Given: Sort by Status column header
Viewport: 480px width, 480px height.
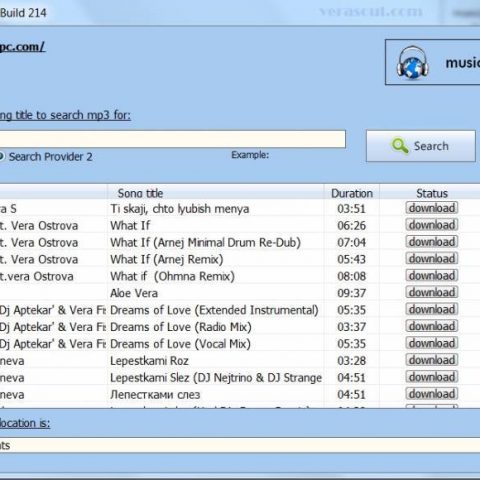Looking at the screenshot, I should tap(432, 193).
